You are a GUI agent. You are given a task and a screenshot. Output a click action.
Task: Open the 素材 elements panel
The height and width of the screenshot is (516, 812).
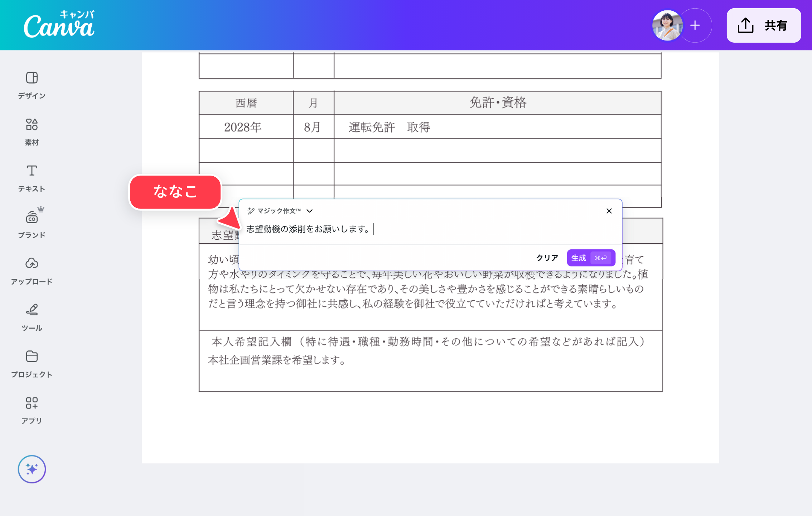pos(32,132)
